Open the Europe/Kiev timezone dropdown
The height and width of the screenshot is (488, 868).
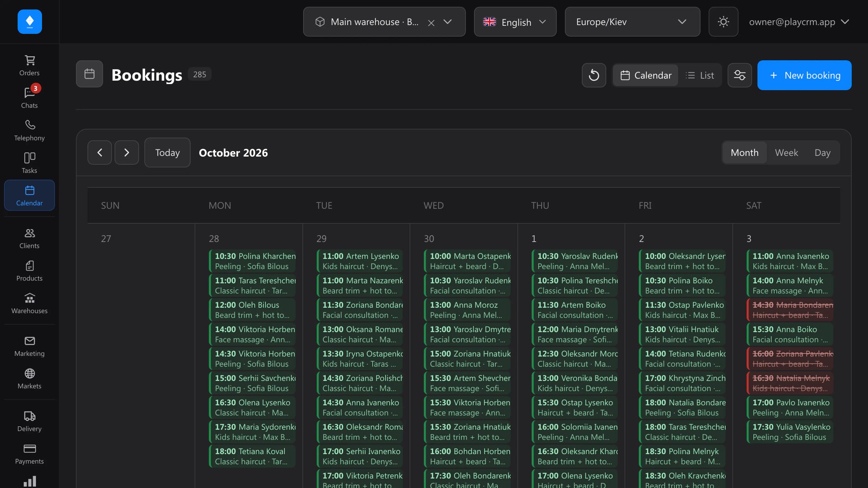632,22
